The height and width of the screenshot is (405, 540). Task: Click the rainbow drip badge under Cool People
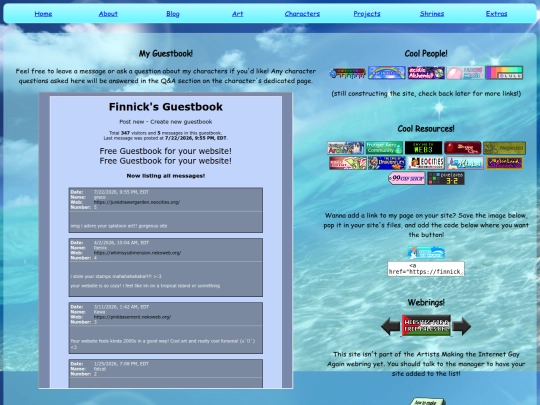click(x=347, y=73)
